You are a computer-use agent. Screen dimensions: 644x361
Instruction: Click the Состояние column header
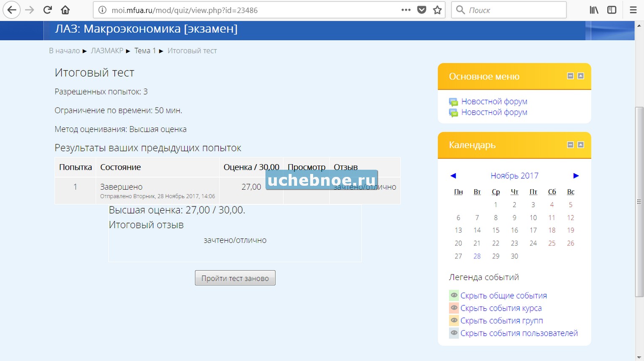coord(120,167)
